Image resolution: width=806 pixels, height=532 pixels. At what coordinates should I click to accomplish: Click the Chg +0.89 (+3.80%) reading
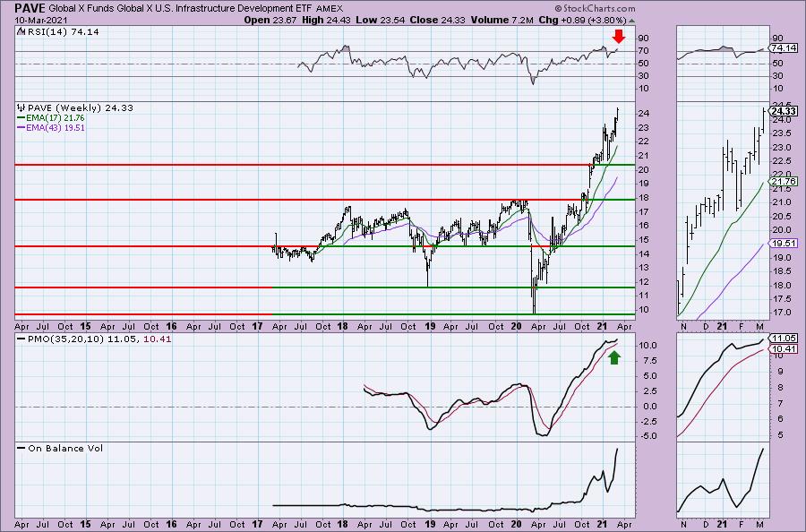[582, 20]
